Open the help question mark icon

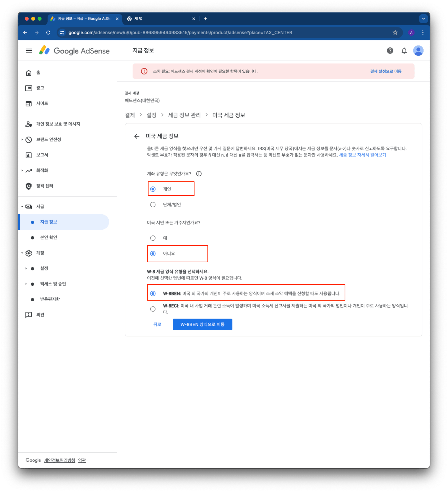[390, 51]
